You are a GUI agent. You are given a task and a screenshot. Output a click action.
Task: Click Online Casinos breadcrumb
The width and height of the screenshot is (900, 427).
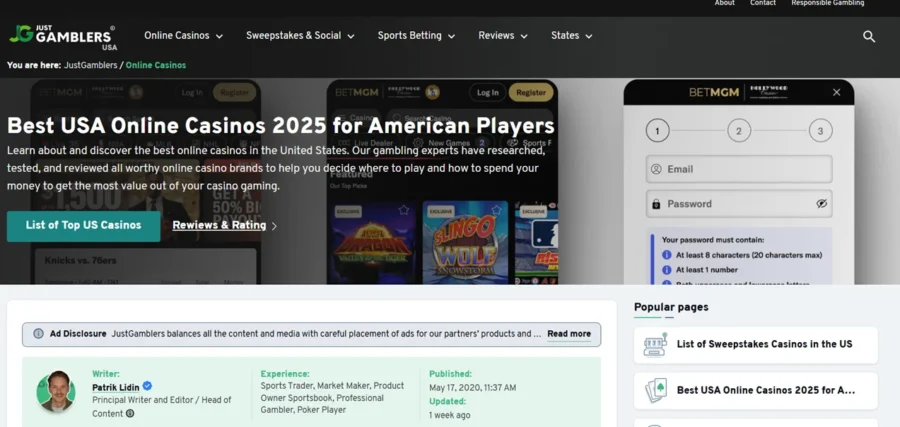coord(156,65)
